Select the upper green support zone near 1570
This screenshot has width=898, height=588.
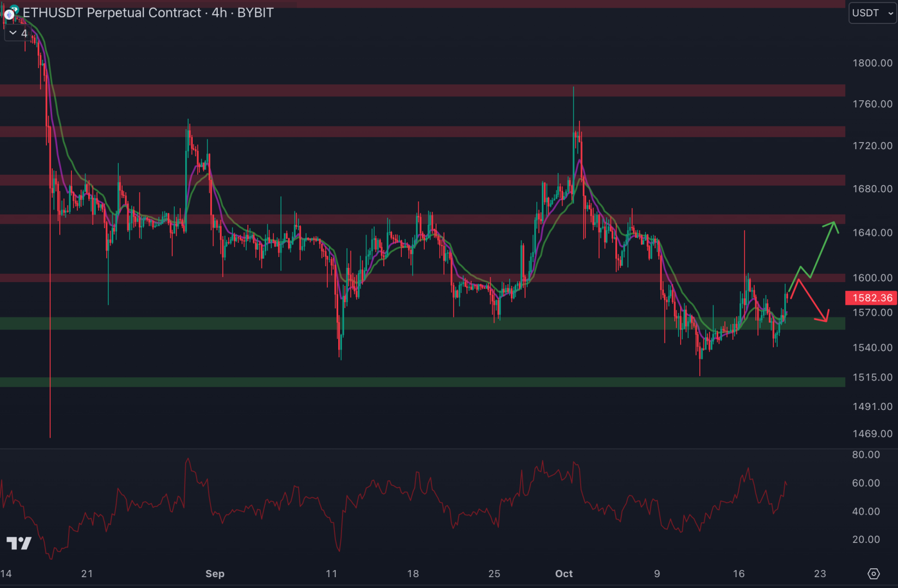423,323
